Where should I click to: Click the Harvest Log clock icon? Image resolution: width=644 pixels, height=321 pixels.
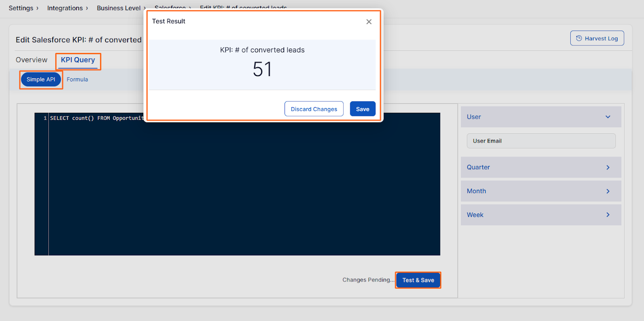(x=579, y=38)
